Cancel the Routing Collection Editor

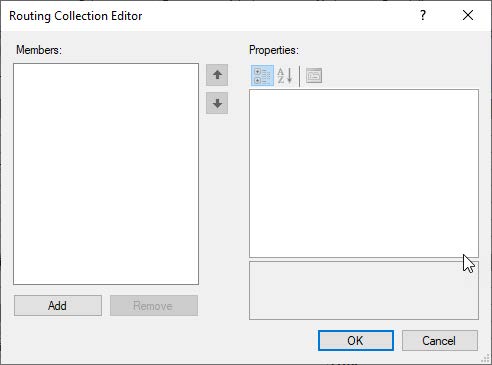point(440,341)
